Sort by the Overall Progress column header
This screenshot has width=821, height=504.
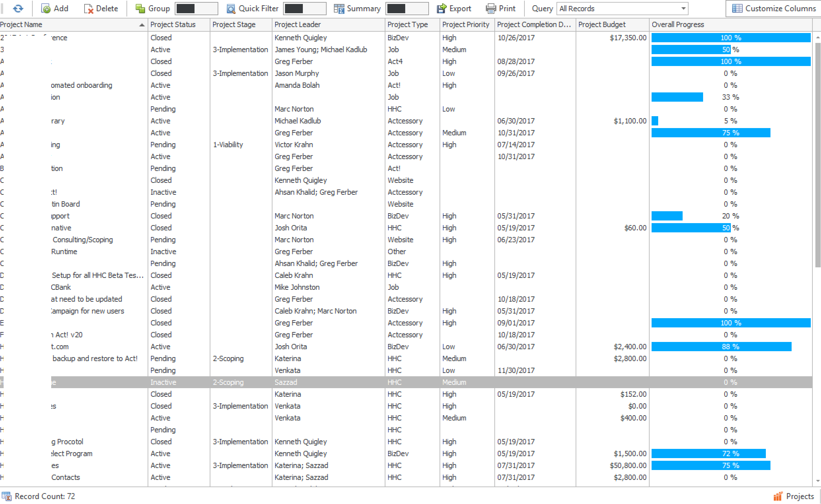pos(730,25)
